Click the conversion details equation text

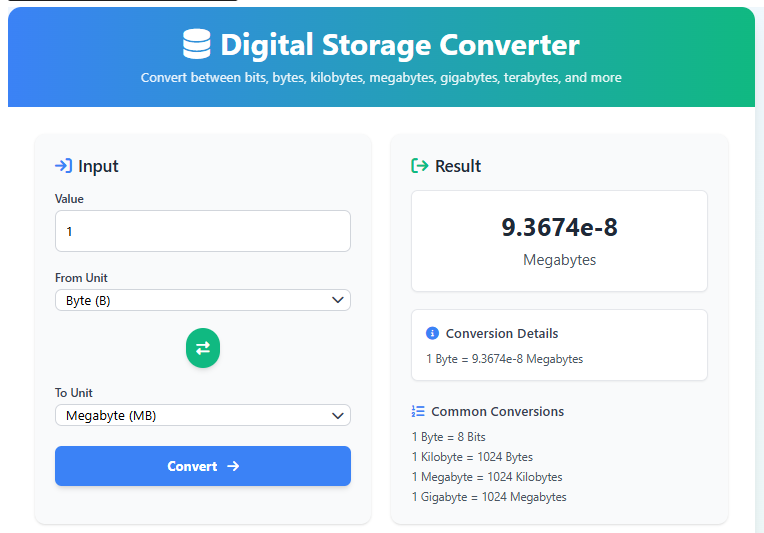click(x=504, y=359)
